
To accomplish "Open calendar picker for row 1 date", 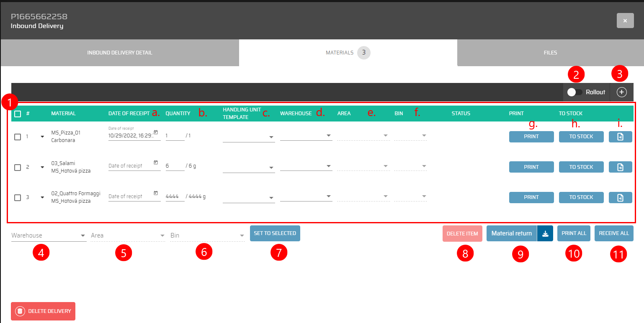I will pyautogui.click(x=156, y=132).
